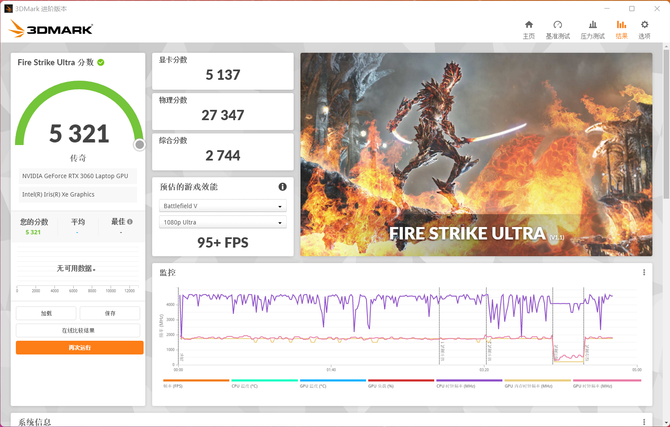Click the 平均 average score column
Screen dimensions: 670x427
78,226
